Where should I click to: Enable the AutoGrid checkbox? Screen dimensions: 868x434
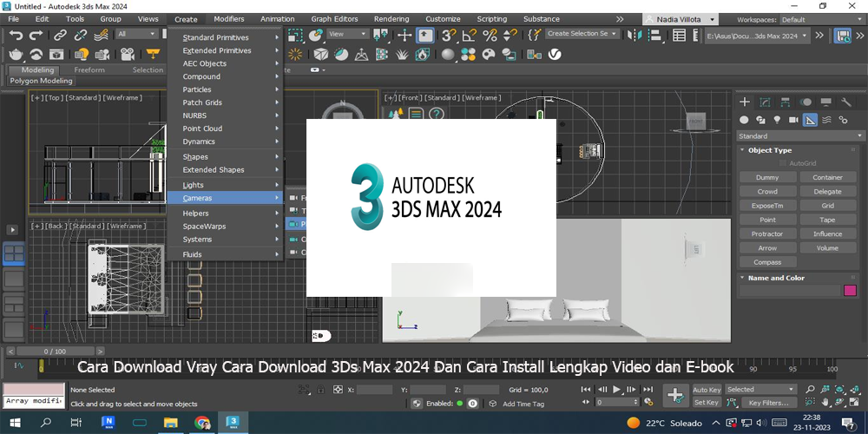783,163
